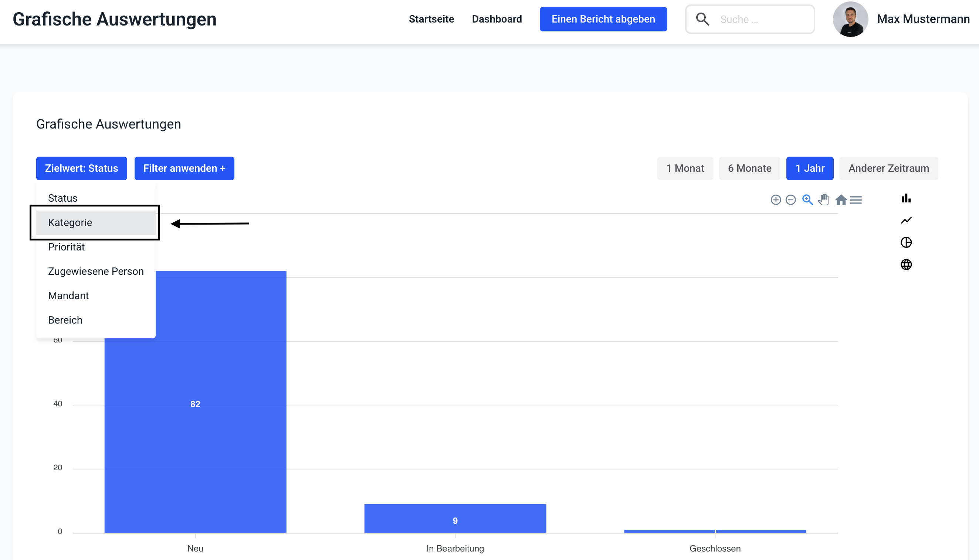The image size is (979, 560).
Task: Activate the selection zoom magnifier tool
Action: (807, 200)
